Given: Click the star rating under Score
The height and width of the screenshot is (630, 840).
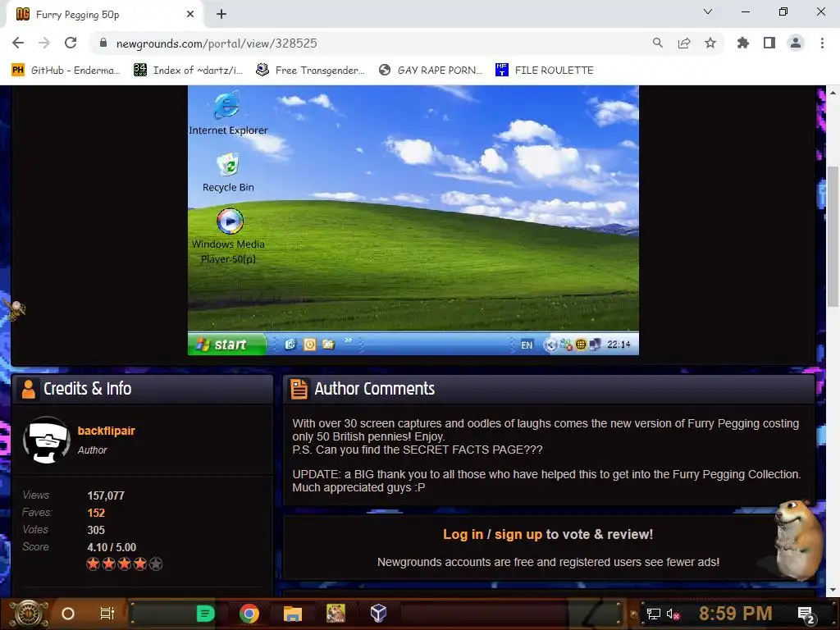Looking at the screenshot, I should tap(125, 564).
